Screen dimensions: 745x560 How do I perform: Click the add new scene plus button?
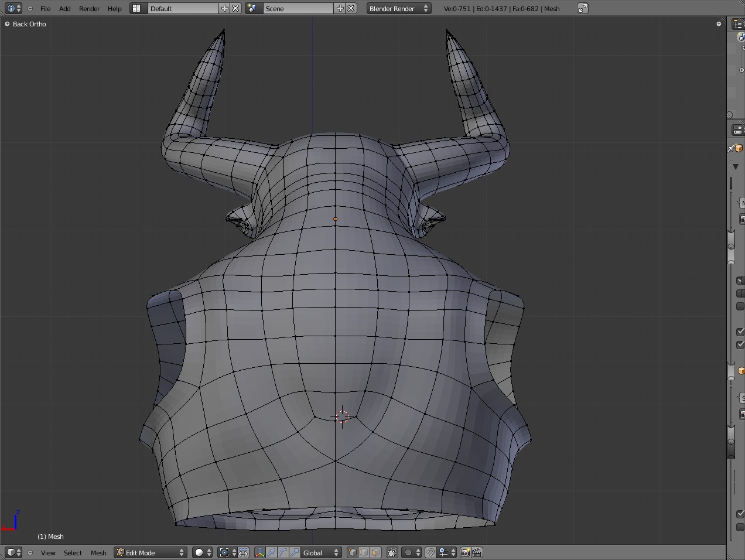tap(340, 8)
